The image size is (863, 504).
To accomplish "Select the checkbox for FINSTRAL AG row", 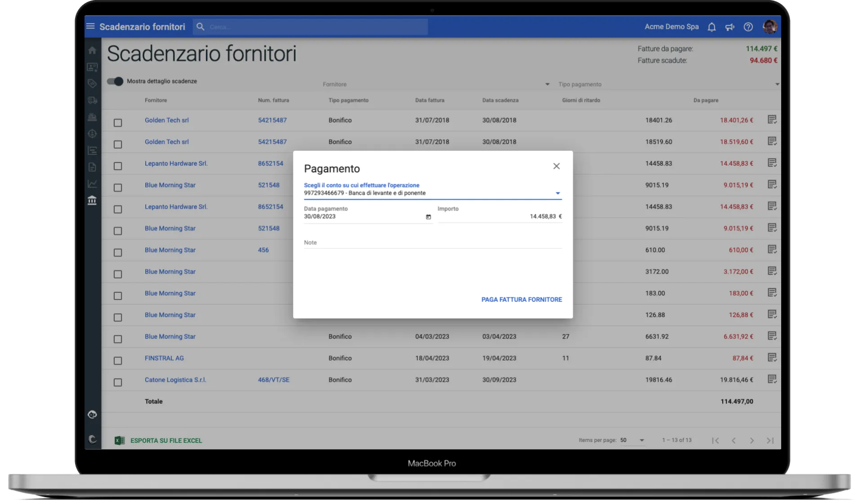I will click(x=118, y=361).
